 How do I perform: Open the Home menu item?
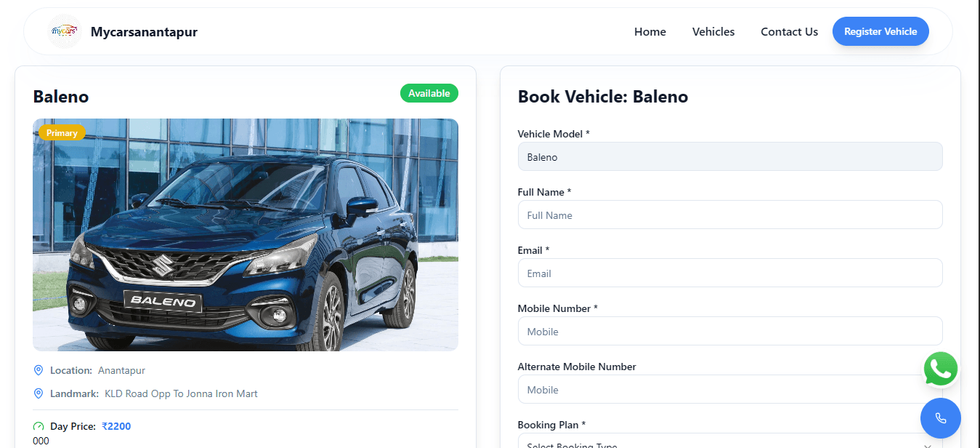pyautogui.click(x=650, y=31)
